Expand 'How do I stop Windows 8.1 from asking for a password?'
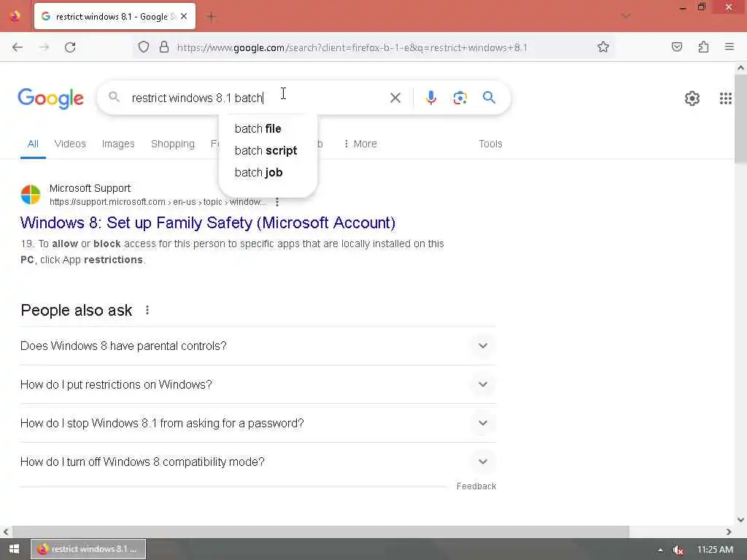The width and height of the screenshot is (747, 560). [258, 423]
